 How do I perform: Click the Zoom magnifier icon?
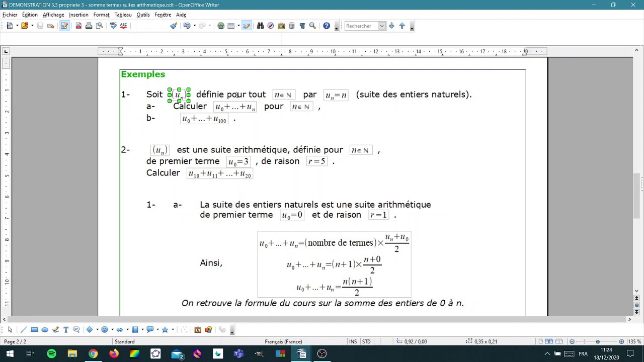tap(312, 26)
